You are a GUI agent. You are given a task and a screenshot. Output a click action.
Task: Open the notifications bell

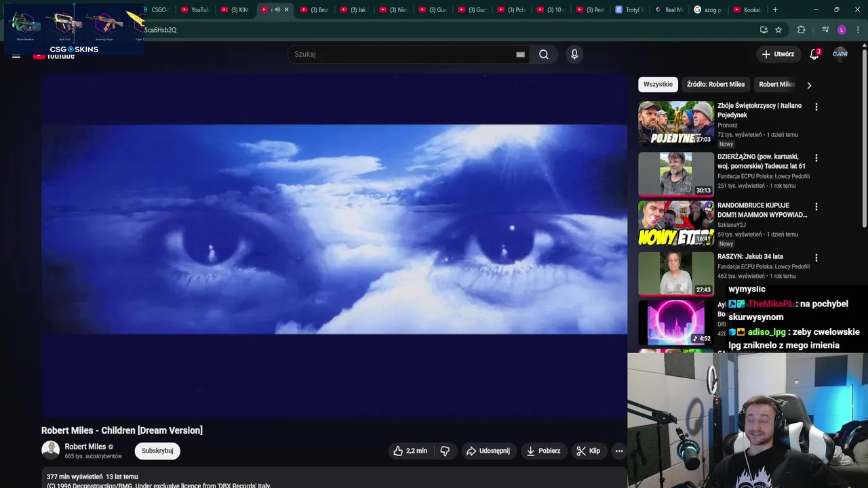coord(814,54)
